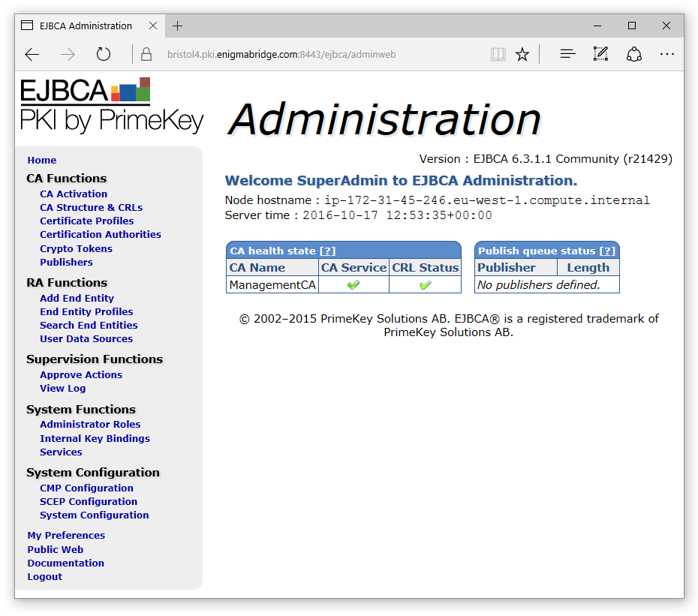The height and width of the screenshot is (616, 698).
Task: Click the ManagementCA table cell
Action: point(272,285)
